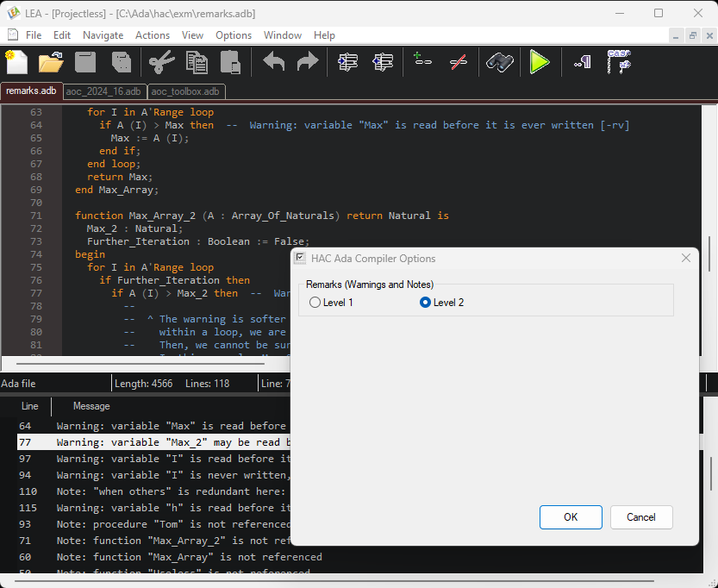Select line 77 "Max_2" warning row
Image resolution: width=718 pixels, height=588 pixels.
coord(153,442)
